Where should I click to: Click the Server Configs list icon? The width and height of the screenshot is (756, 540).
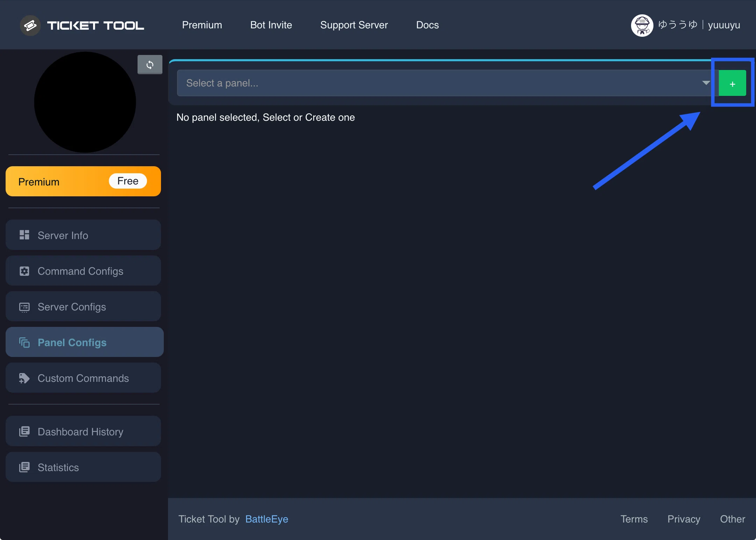(24, 307)
